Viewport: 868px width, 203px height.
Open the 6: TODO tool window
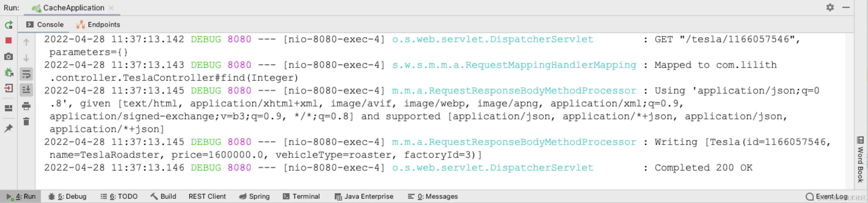click(x=119, y=196)
